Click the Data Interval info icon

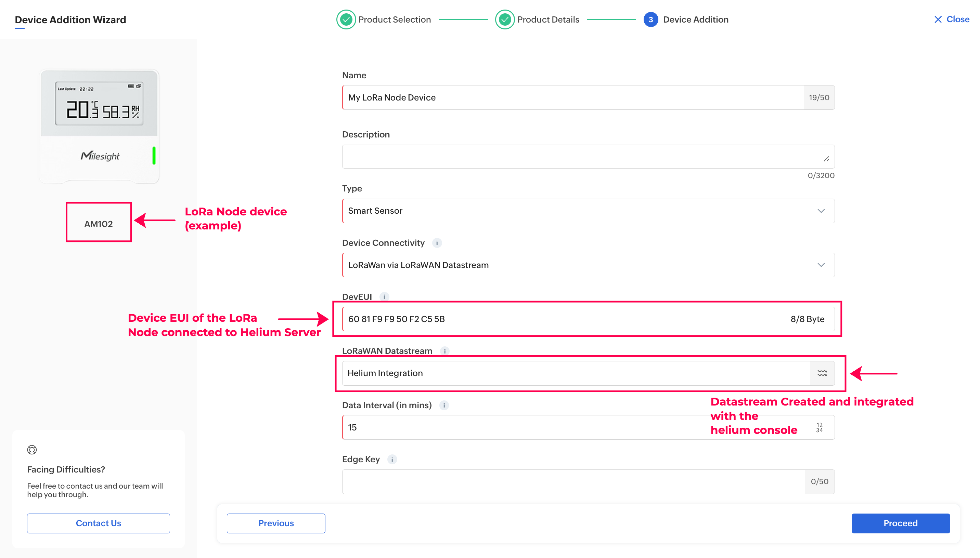444,405
